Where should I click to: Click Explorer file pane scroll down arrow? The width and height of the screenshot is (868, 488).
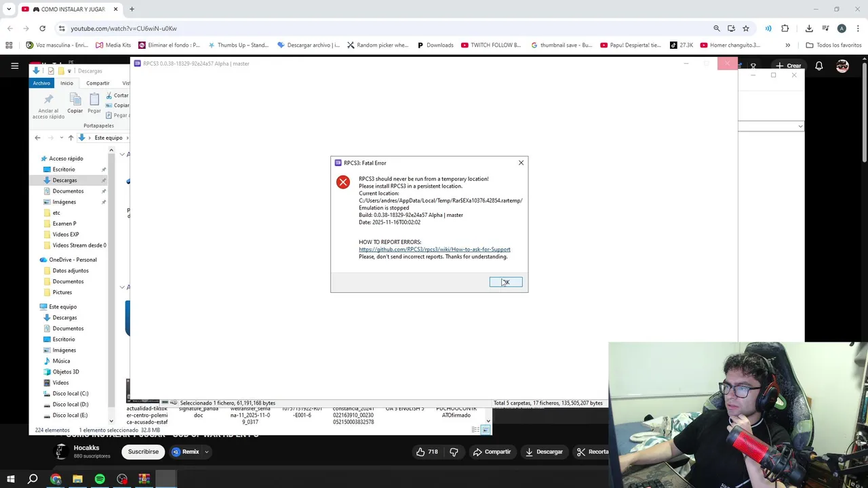click(488, 421)
